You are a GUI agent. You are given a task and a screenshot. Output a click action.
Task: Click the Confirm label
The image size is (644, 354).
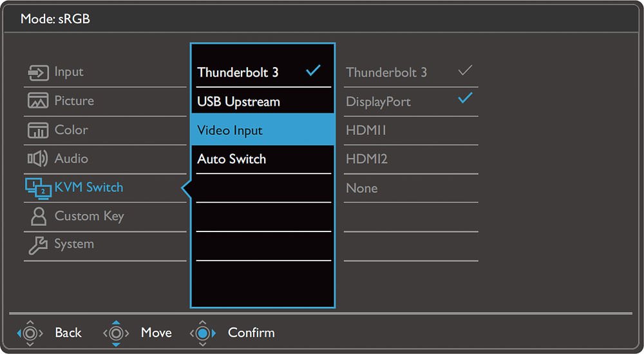[x=251, y=333]
